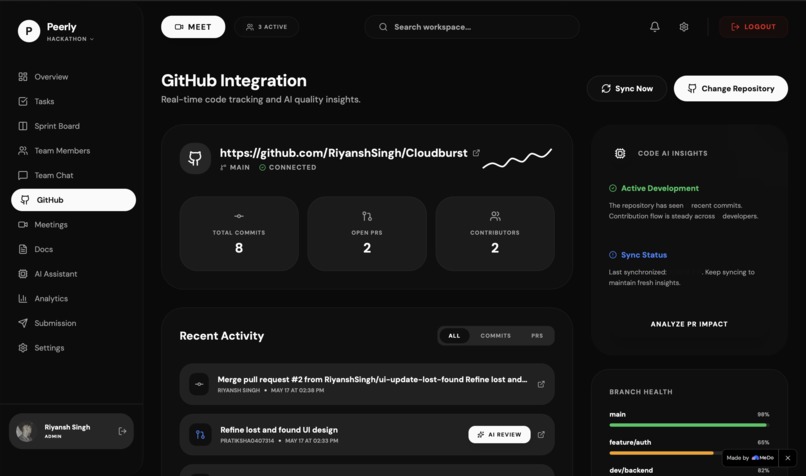Open external link for merge pull request #2
Screen dimensions: 806x476
[541, 384]
